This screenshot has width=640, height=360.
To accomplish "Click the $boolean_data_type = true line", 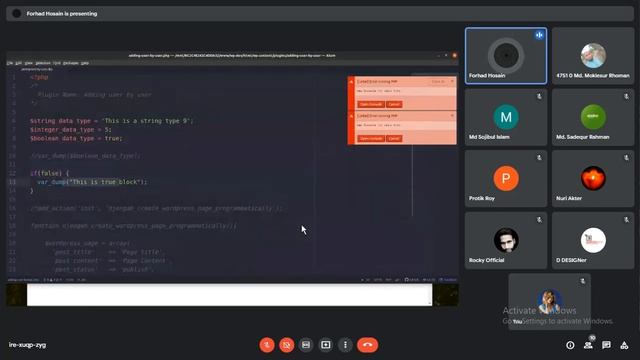I will tap(76, 138).
